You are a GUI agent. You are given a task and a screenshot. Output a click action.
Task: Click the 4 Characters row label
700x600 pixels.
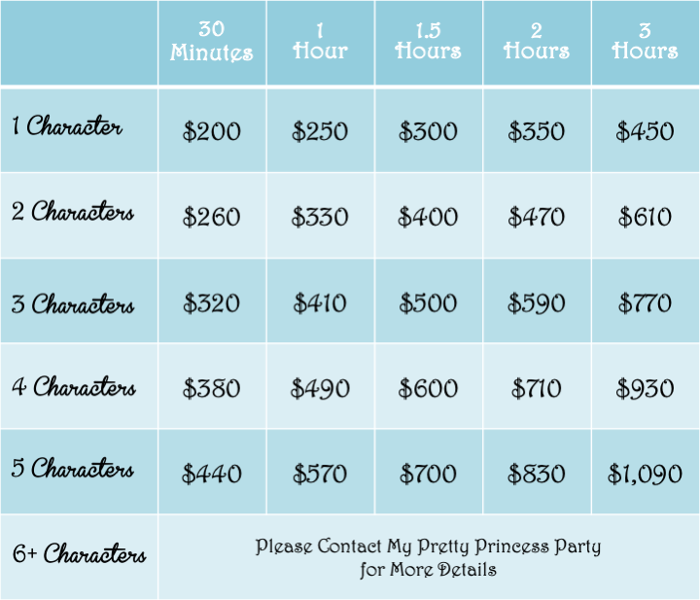point(74,386)
